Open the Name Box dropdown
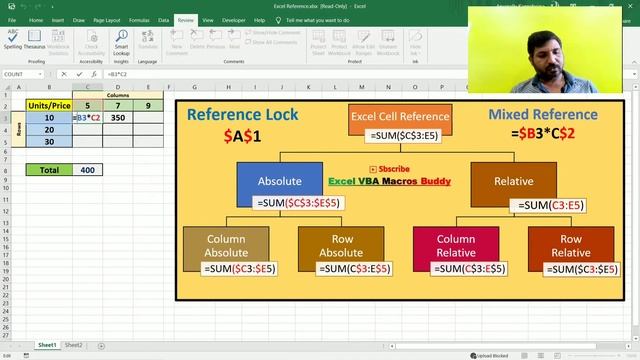This screenshot has height=360, width=640. (40, 74)
